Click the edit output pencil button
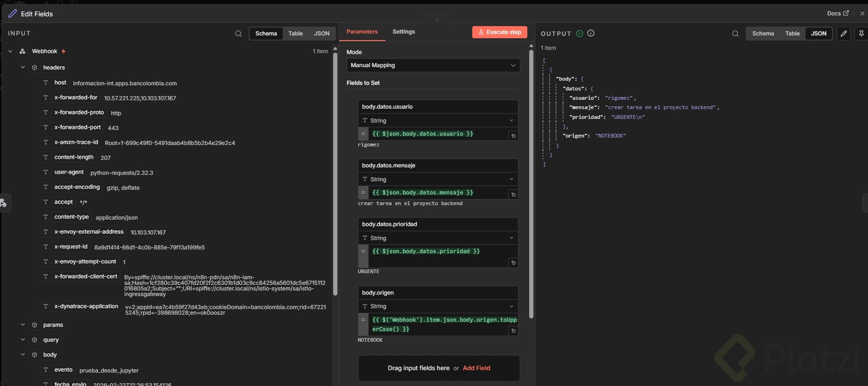Screen dimensions: 868x386 844,34
